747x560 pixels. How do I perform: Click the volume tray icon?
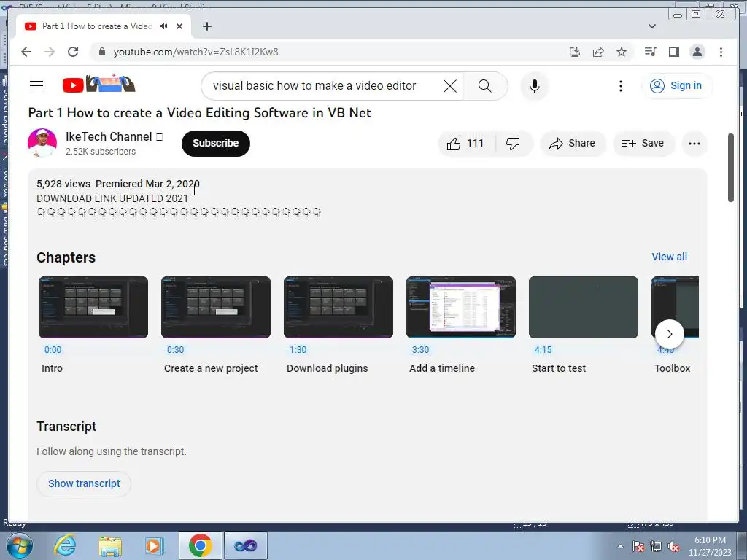pyautogui.click(x=673, y=547)
